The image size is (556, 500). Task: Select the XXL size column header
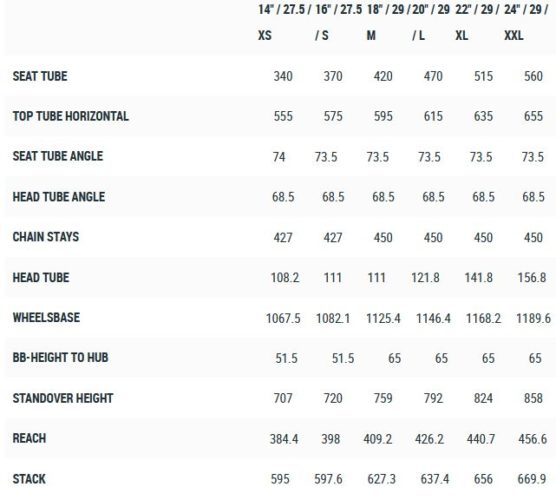526,22
